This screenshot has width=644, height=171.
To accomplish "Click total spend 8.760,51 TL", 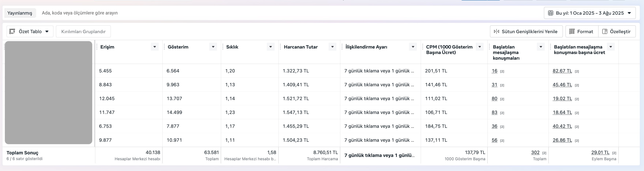I will [x=325, y=153].
